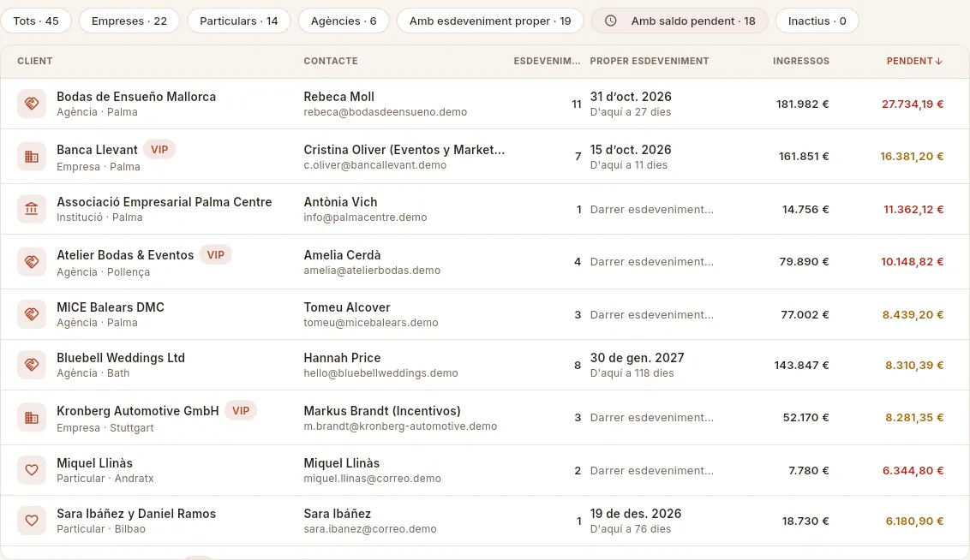The height and width of the screenshot is (560, 970).
Task: Filter by Empreses · 22
Action: pos(129,21)
